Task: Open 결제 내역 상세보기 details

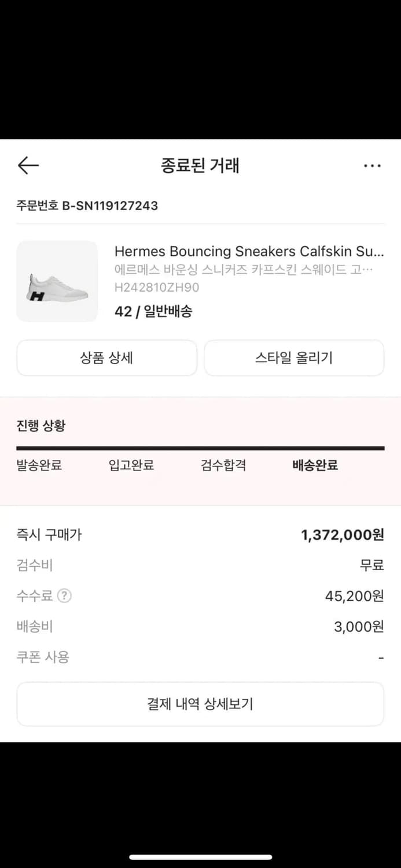Action: [200, 704]
